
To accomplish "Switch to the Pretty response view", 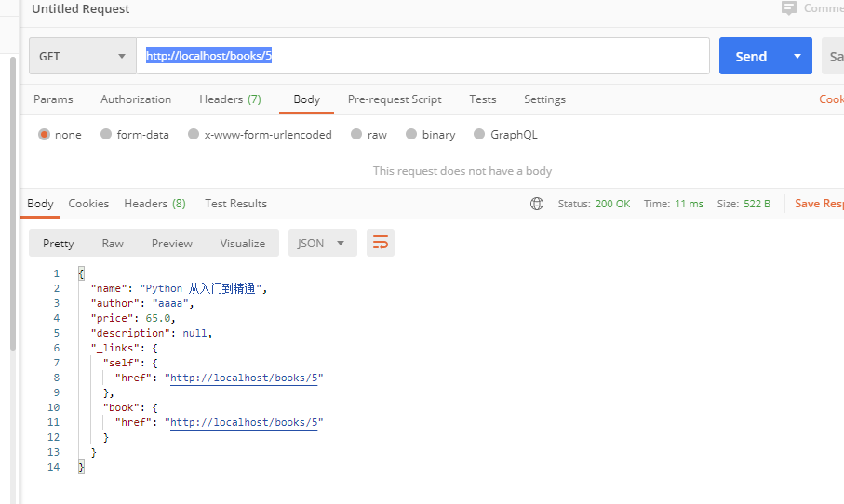I will tap(58, 243).
